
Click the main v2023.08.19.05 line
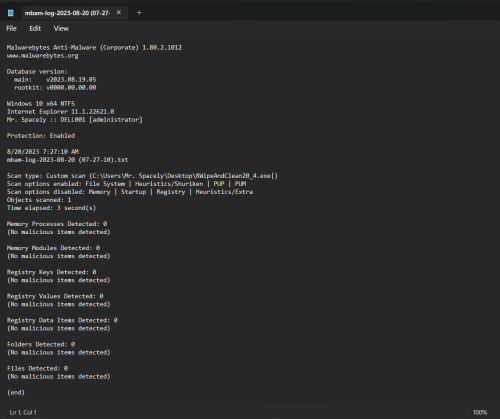[55, 80]
